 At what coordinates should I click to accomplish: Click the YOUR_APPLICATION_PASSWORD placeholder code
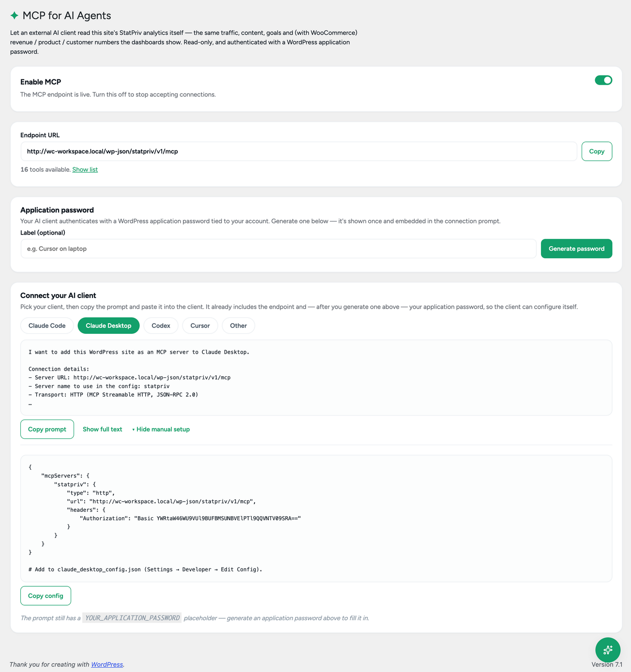click(132, 618)
